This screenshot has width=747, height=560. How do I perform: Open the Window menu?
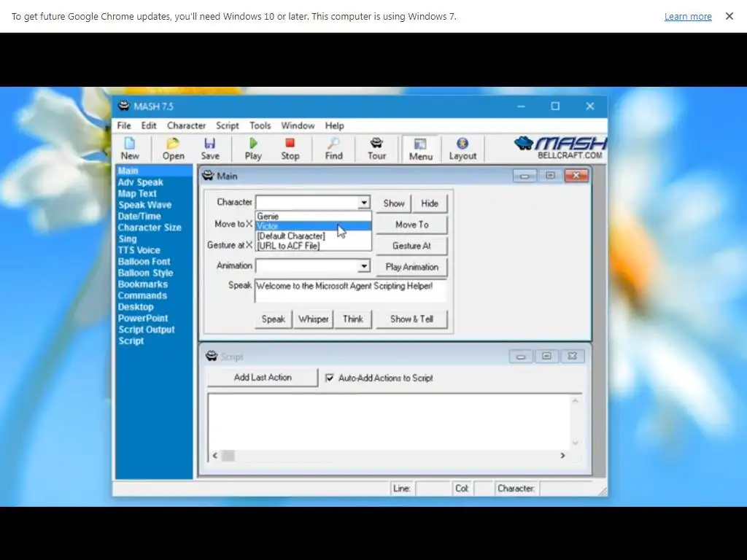[298, 125]
